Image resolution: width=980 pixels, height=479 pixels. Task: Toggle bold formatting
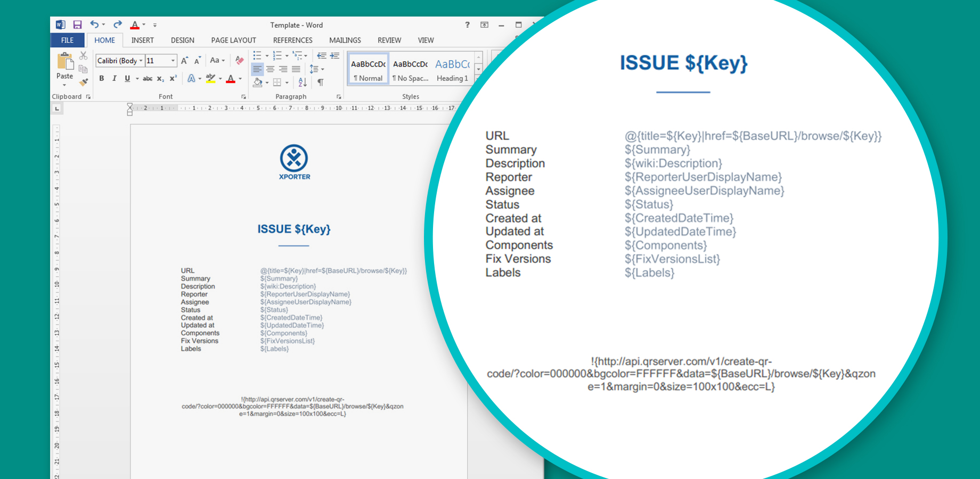(x=102, y=79)
